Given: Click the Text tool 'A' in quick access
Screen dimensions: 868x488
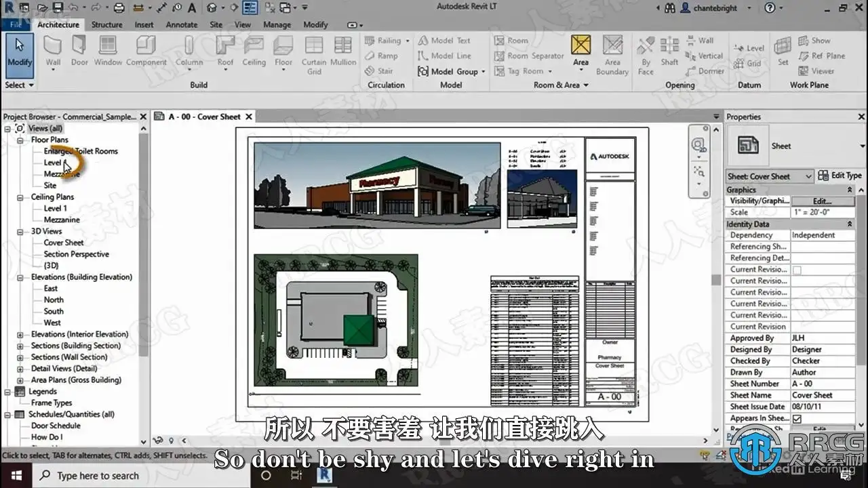Looking at the screenshot, I should [x=192, y=8].
